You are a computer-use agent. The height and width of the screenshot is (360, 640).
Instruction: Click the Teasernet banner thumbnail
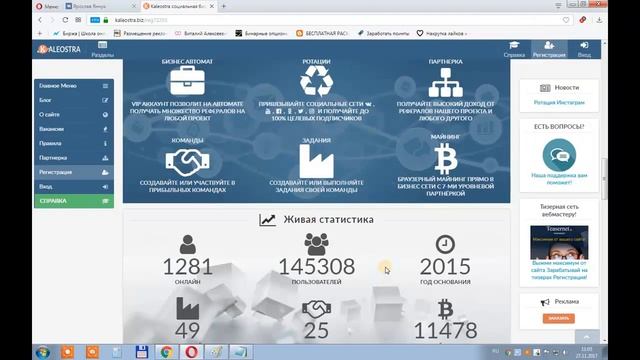coord(559,242)
